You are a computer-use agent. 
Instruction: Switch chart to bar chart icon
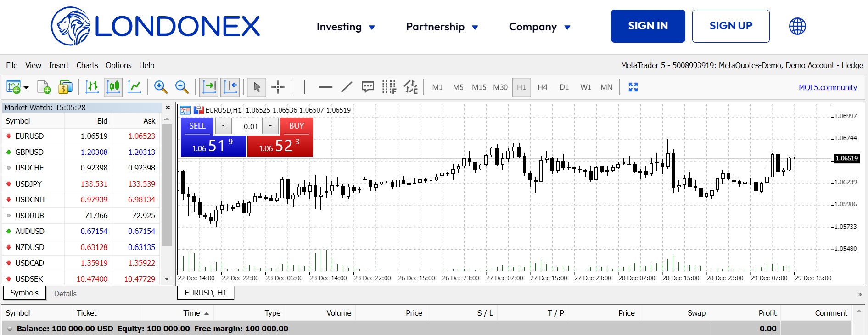(x=92, y=87)
